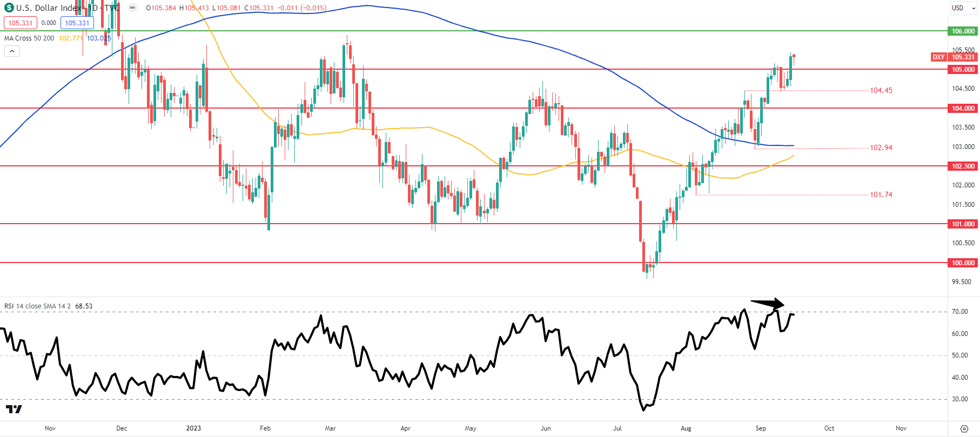Click the green U.S. Dollar Index symbol logo
Image resolution: width=980 pixels, height=437 pixels.
(9, 8)
